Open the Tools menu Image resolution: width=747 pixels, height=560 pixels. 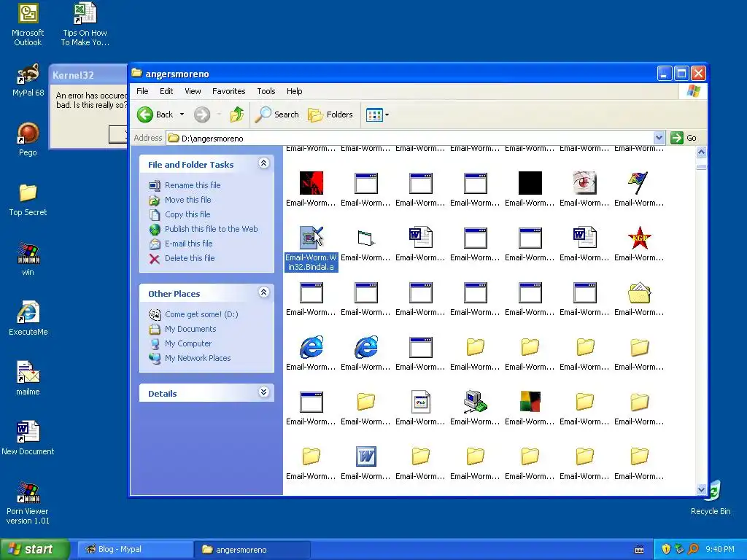[x=266, y=91]
